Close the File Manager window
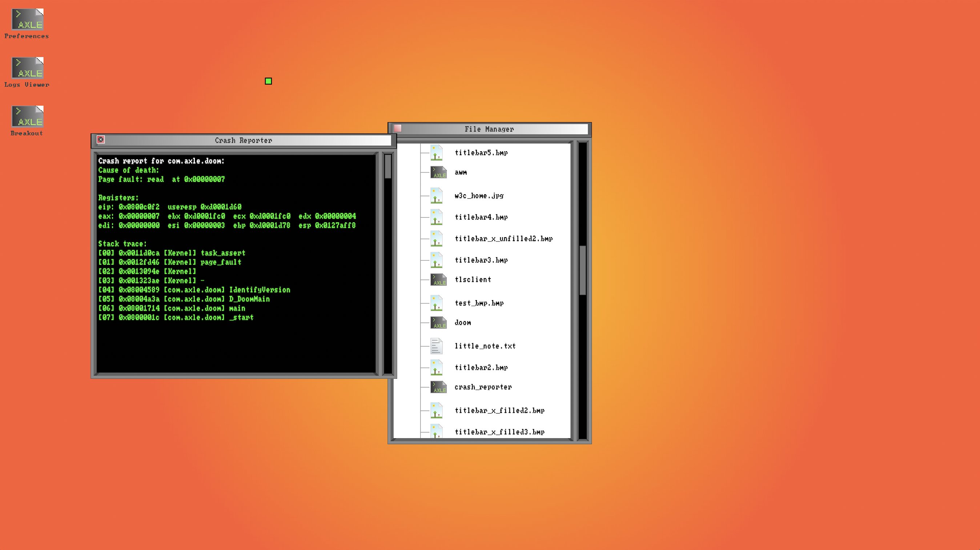 pyautogui.click(x=398, y=129)
